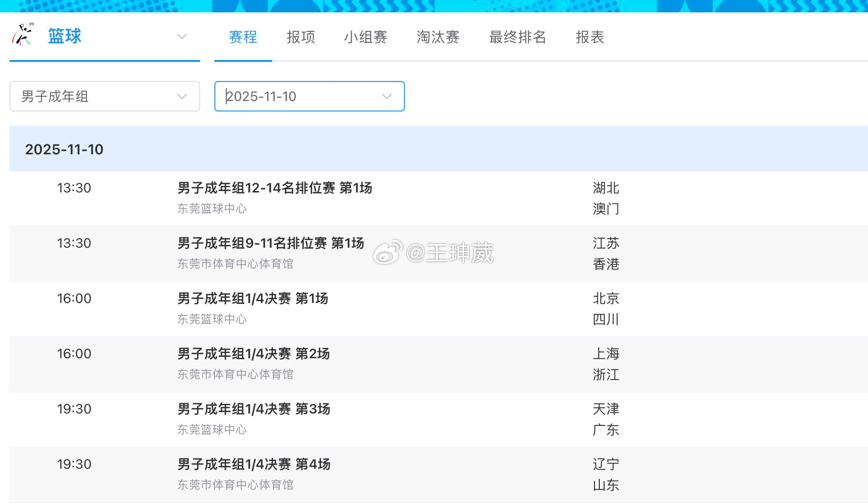Click team 广东 in quarterfinal three
This screenshot has width=868, height=504.
click(x=606, y=430)
